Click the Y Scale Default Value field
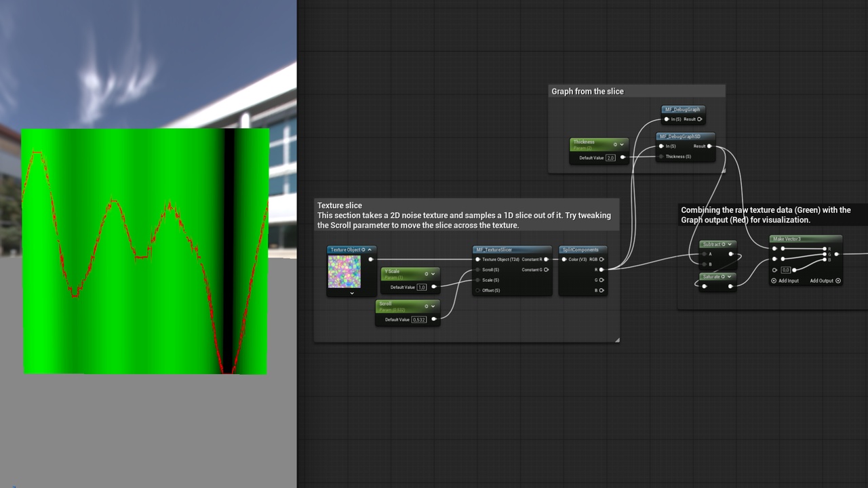 tap(422, 287)
